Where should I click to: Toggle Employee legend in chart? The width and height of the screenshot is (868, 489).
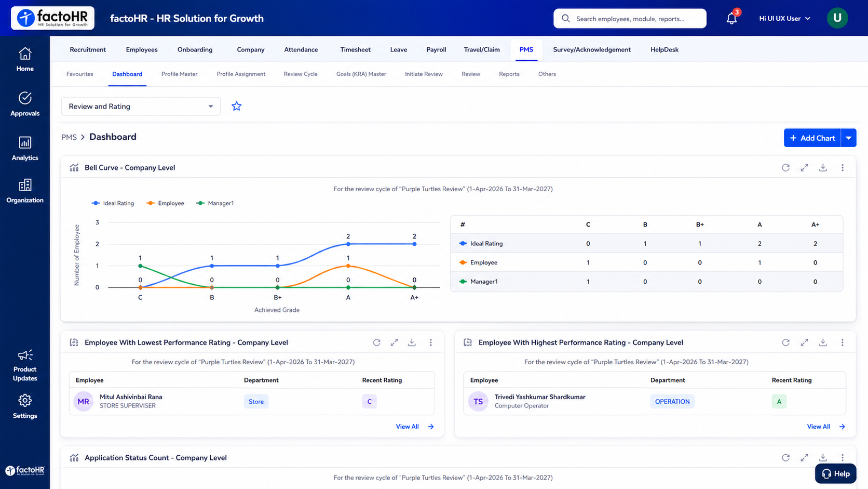(x=165, y=203)
